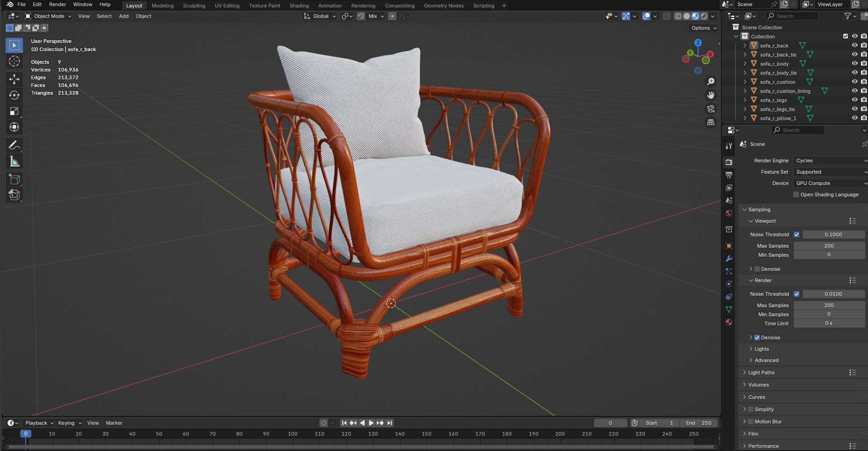This screenshot has width=868, height=451.
Task: Click the current frame number field
Action: click(610, 423)
